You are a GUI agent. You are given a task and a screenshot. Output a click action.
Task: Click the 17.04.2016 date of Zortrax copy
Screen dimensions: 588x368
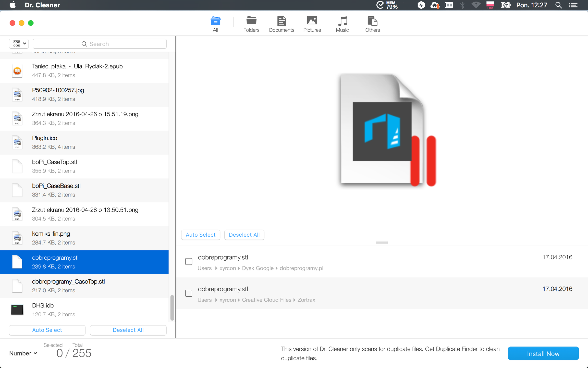pos(557,289)
